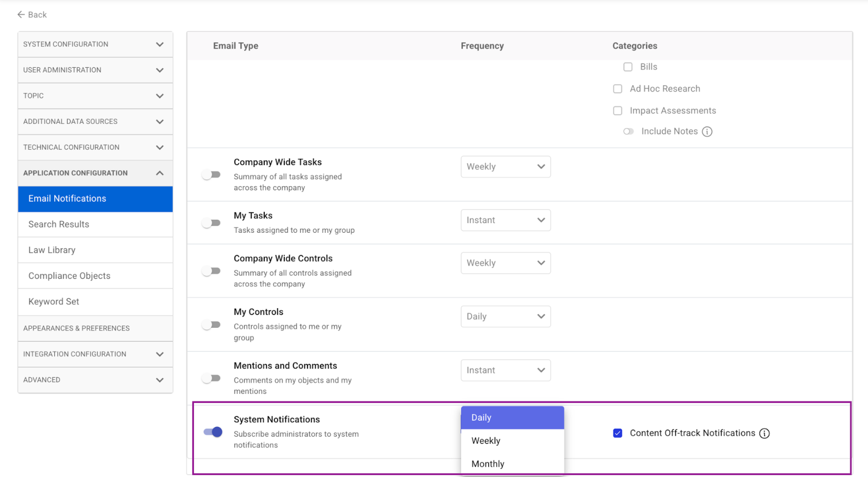This screenshot has width=868, height=477.
Task: Expand Integration Configuration section
Action: (x=95, y=354)
